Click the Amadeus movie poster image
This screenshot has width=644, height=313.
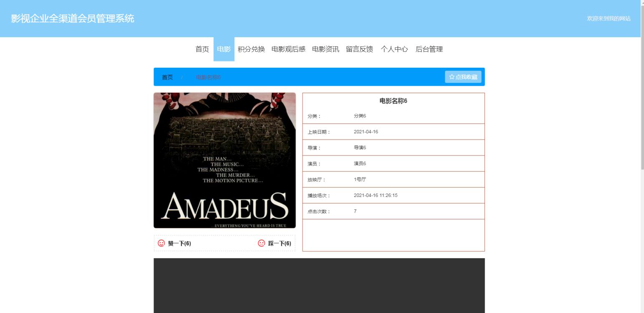pyautogui.click(x=225, y=160)
